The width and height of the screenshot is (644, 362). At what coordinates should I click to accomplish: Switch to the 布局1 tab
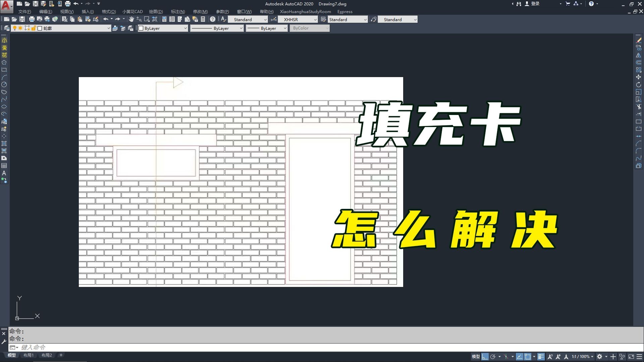[x=29, y=355]
